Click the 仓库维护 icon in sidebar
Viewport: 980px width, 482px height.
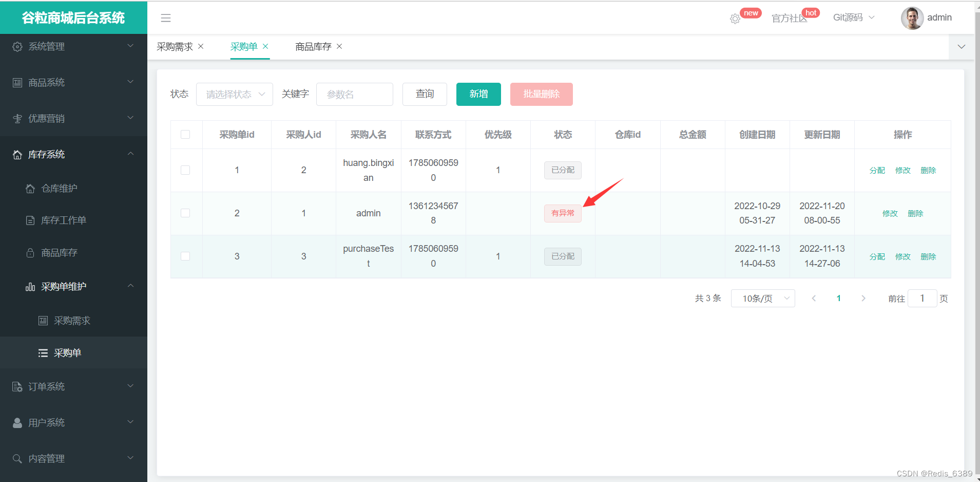point(30,189)
